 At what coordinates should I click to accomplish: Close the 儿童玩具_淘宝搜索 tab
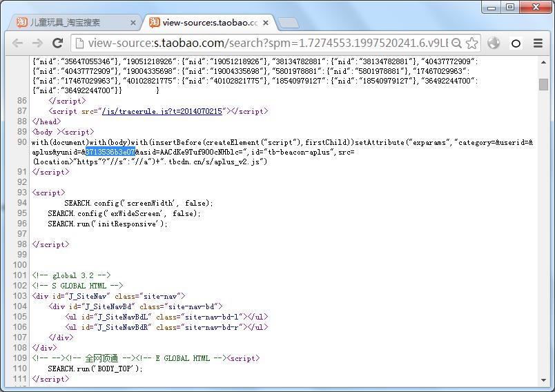[x=133, y=23]
